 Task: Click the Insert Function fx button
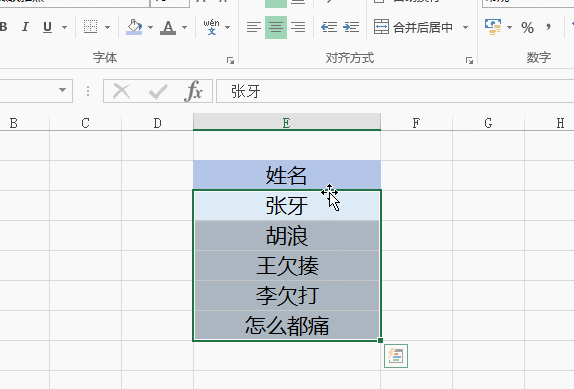194,91
